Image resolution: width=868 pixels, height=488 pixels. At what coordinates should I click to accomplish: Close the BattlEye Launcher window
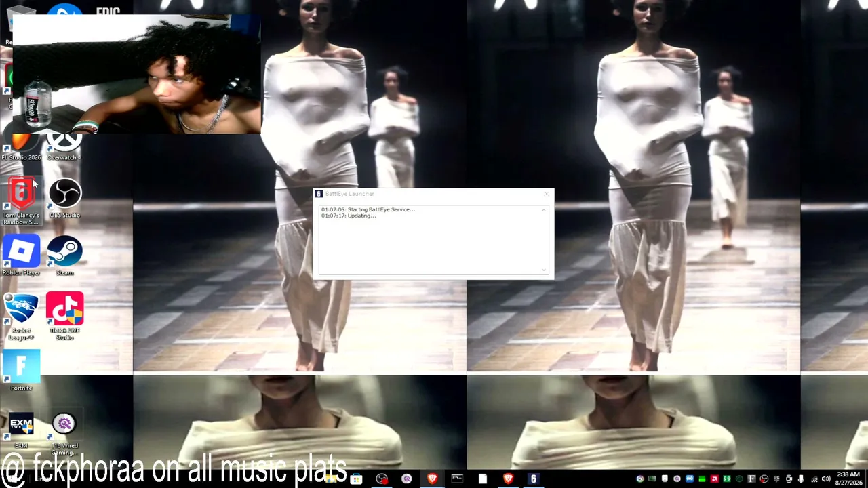pyautogui.click(x=547, y=195)
